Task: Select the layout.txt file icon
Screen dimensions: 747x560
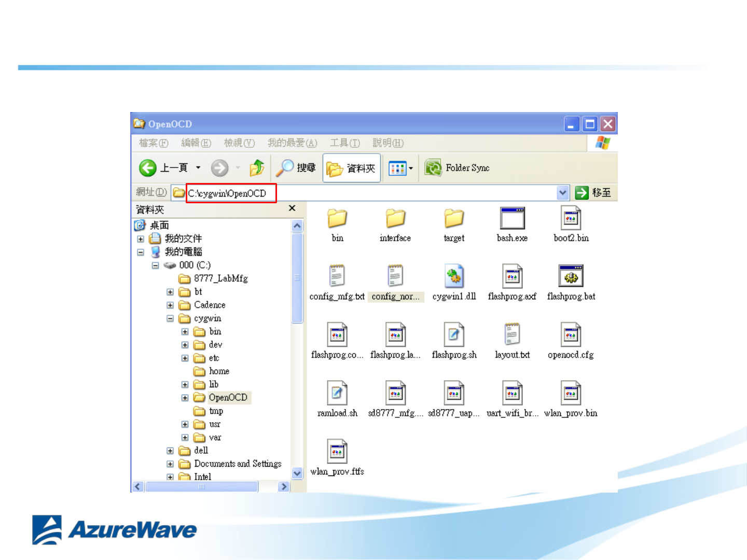Action: (x=513, y=334)
